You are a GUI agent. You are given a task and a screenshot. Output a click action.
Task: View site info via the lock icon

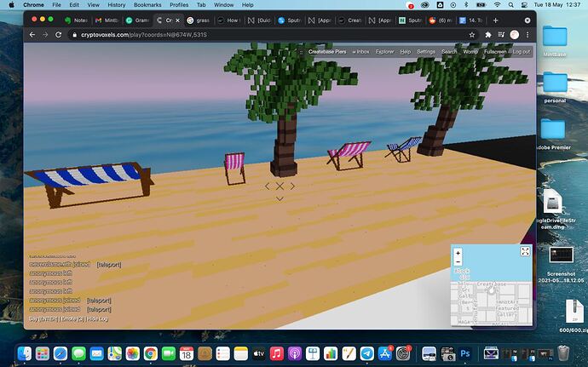[x=74, y=35]
